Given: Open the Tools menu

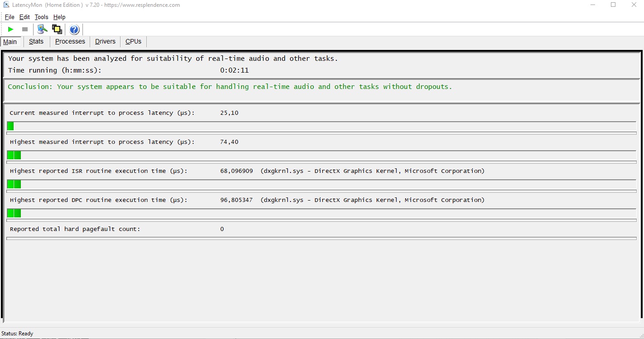Looking at the screenshot, I should (x=41, y=17).
